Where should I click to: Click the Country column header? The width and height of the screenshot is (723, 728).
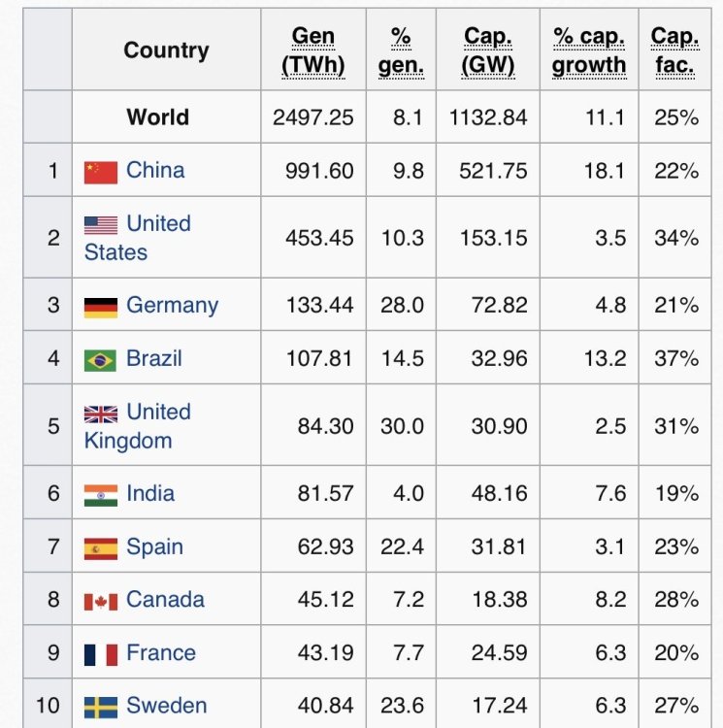(x=166, y=50)
